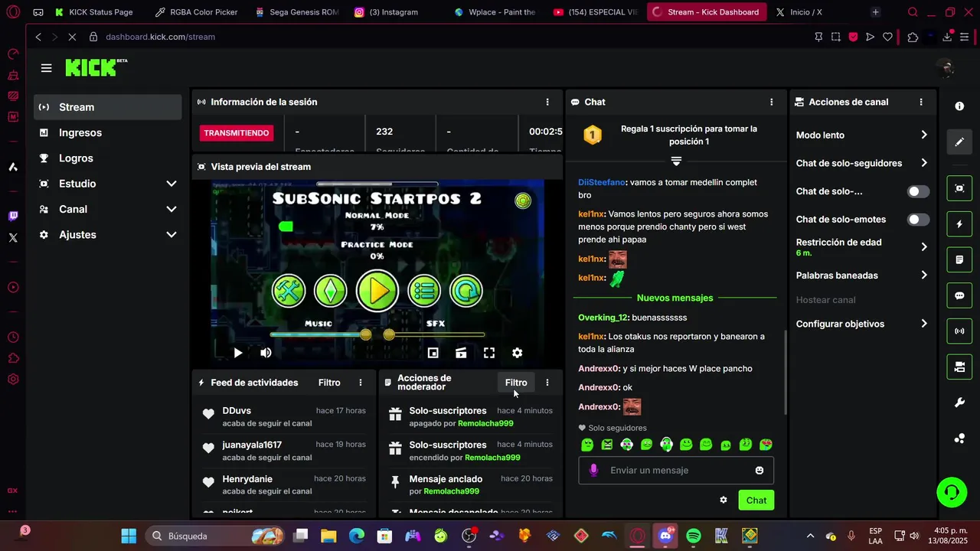The image size is (980, 551).
Task: Click the TRANSMITIENDO status badge
Action: [235, 133]
